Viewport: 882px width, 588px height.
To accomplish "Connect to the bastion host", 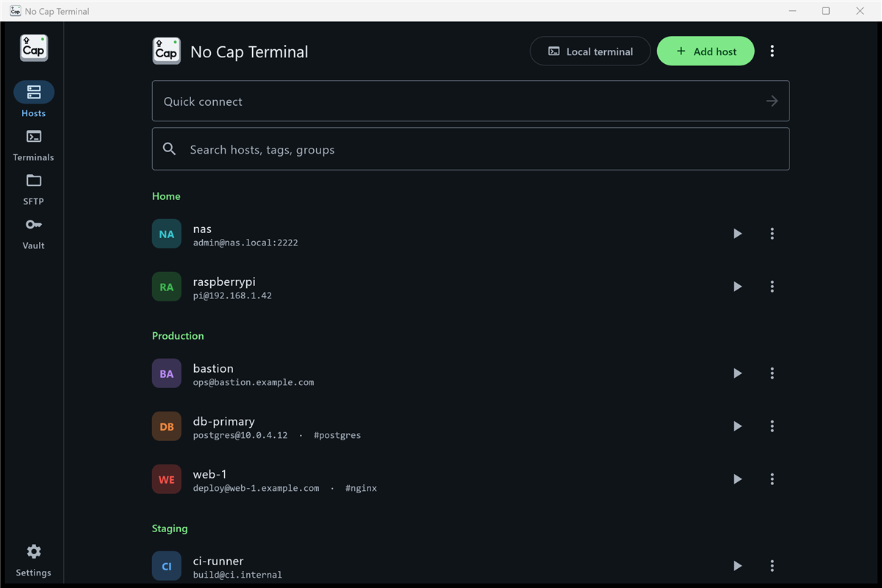I will point(737,373).
